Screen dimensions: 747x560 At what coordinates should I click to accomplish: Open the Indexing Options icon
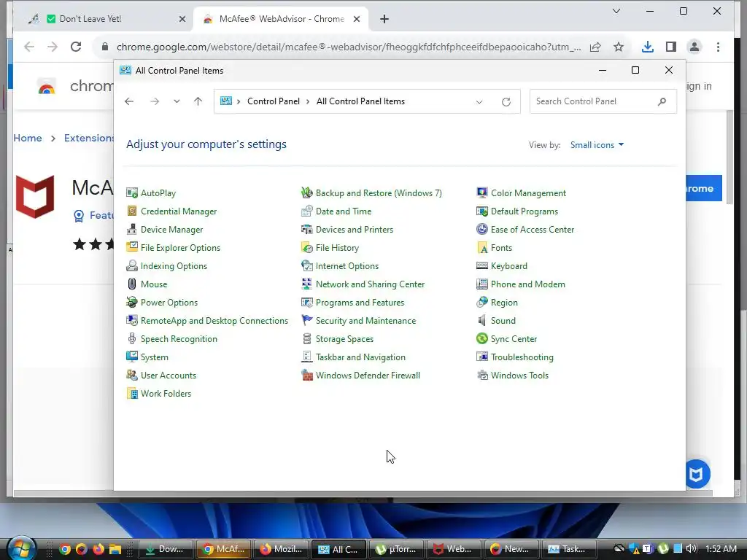pos(132,265)
